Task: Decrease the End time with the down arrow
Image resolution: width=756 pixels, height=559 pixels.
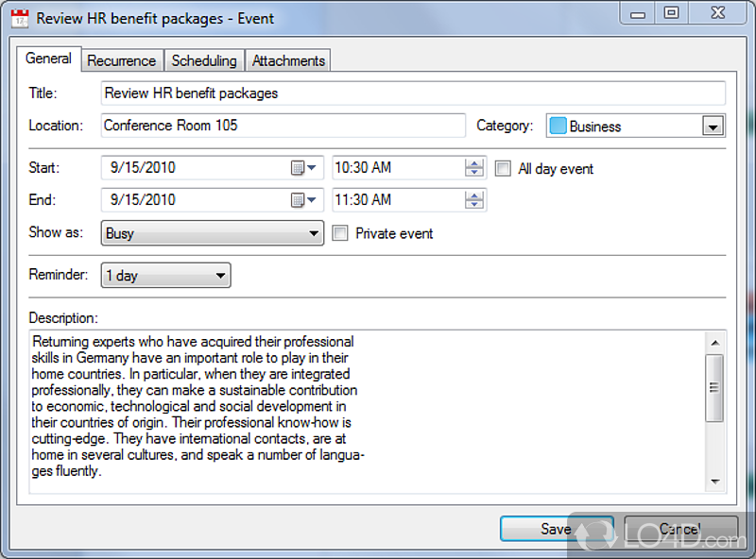Action: pyautogui.click(x=474, y=205)
